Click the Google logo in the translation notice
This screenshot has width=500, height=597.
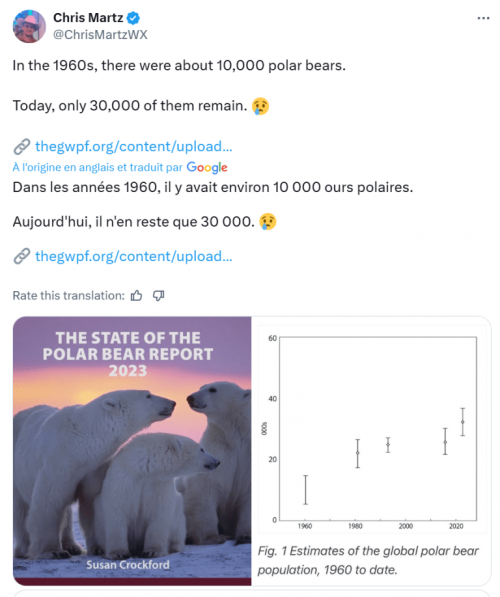pos(207,167)
